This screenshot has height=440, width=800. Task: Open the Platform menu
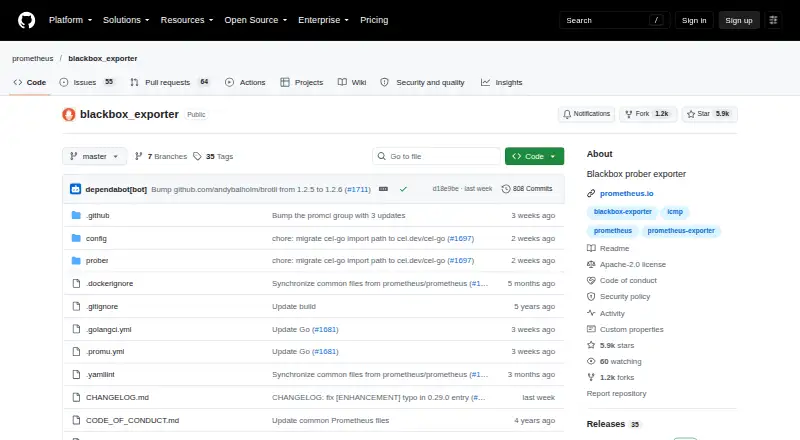[x=70, y=20]
